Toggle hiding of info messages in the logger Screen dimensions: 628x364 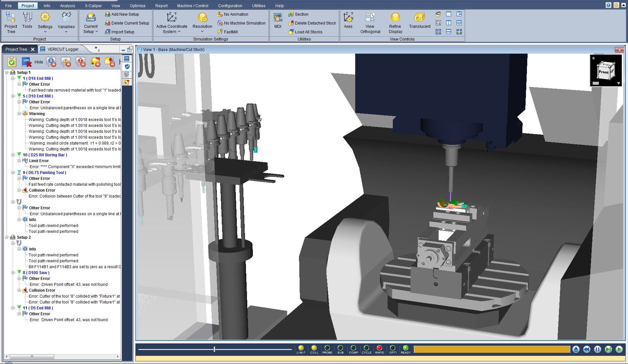51,62
